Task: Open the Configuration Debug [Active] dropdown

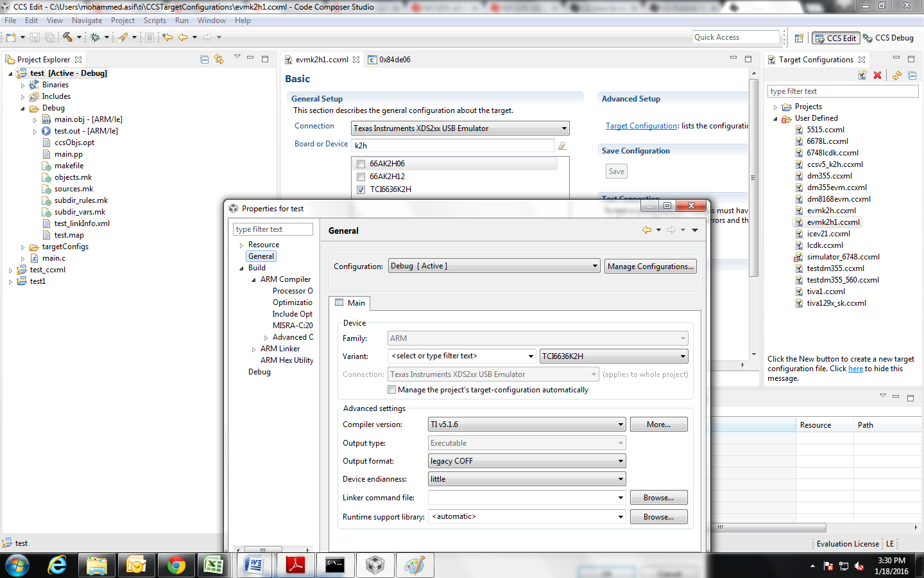Action: click(x=494, y=266)
